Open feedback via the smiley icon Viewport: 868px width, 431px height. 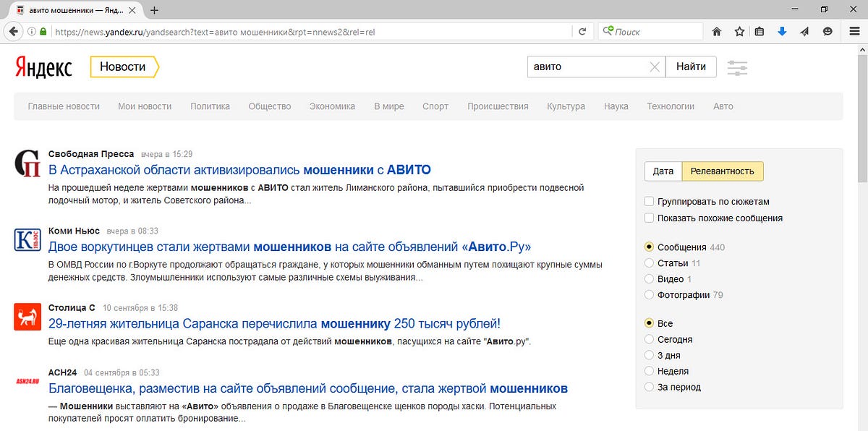click(x=826, y=31)
